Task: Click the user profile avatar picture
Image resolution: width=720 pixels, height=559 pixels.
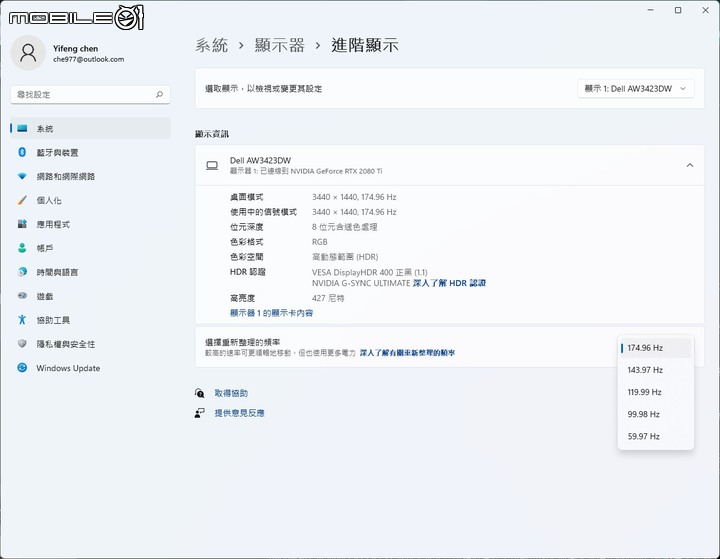Action: click(x=28, y=53)
